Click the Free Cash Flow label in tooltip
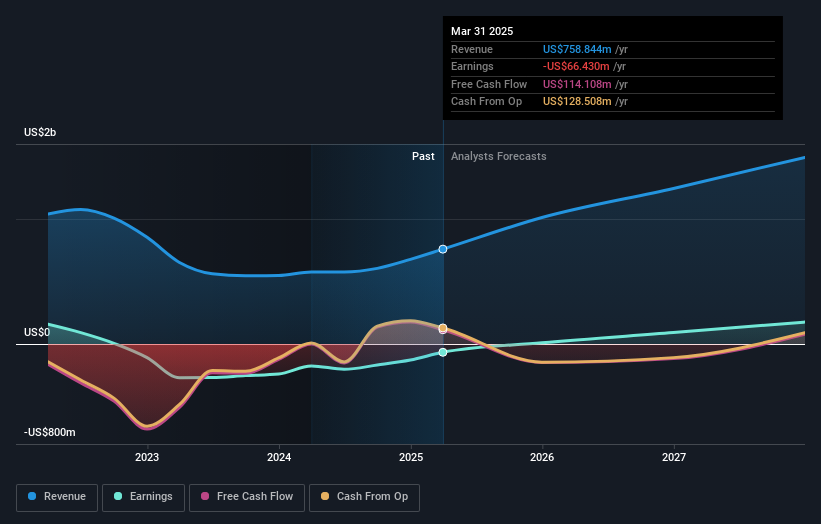Image resolution: width=821 pixels, height=524 pixels. (489, 84)
